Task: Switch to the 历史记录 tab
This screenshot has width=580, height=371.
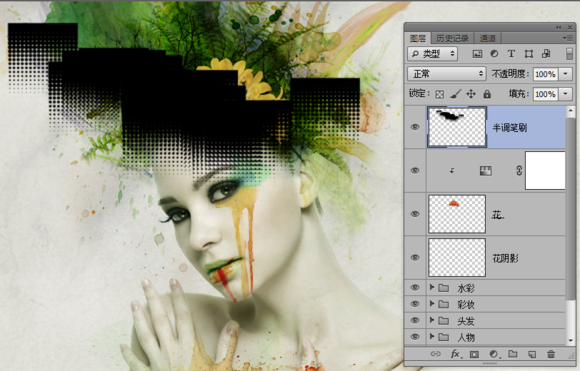Action: point(452,38)
